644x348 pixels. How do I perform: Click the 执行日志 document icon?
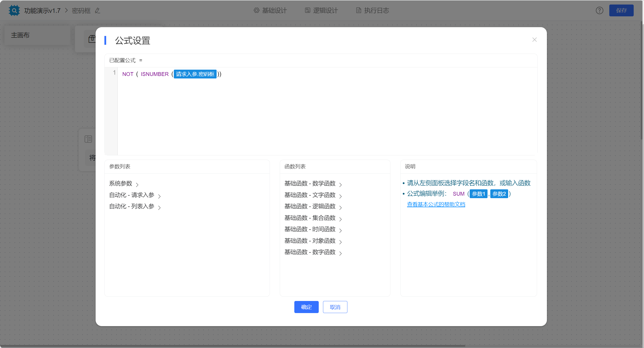click(x=359, y=10)
